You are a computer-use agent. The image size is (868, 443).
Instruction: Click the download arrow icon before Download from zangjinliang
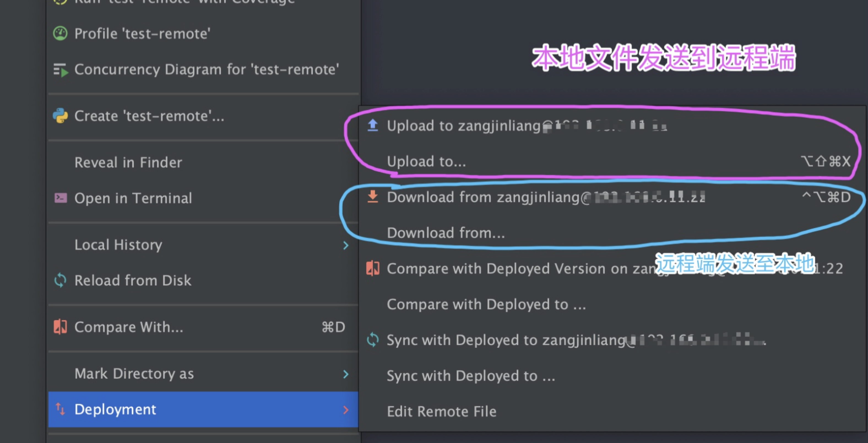tap(373, 196)
